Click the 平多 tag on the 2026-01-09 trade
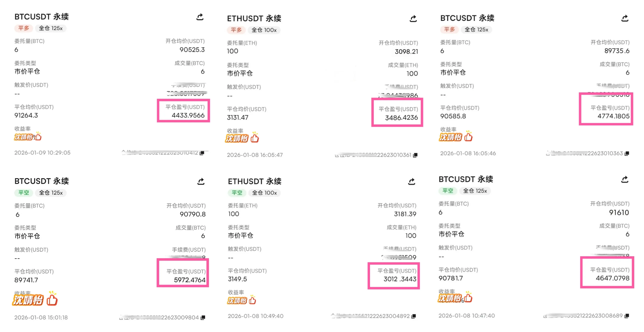 (24, 28)
